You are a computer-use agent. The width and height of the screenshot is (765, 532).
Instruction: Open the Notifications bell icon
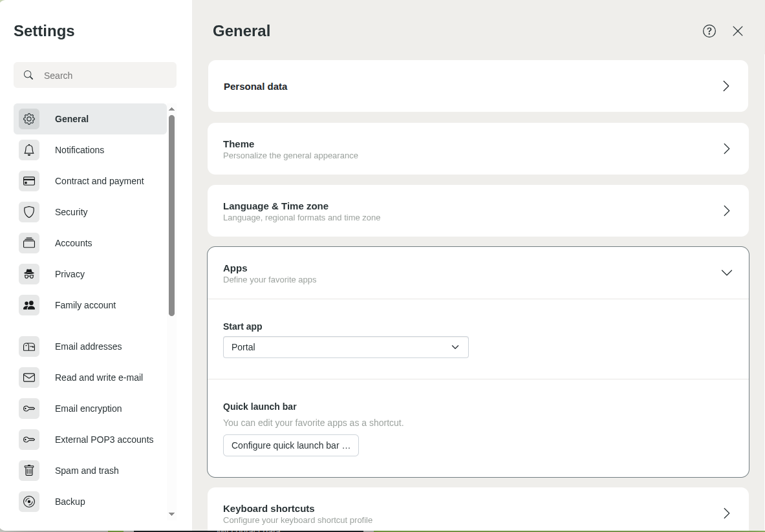29,150
